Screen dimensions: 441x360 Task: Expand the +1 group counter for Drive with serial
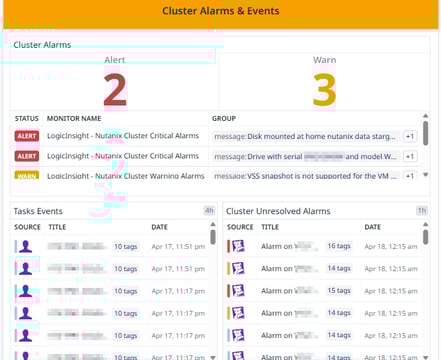pyautogui.click(x=410, y=156)
